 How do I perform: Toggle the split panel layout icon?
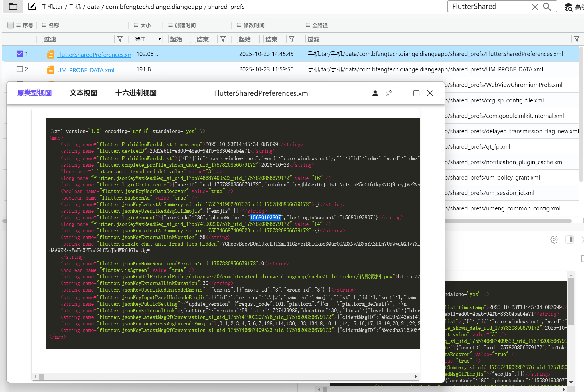click(569, 240)
